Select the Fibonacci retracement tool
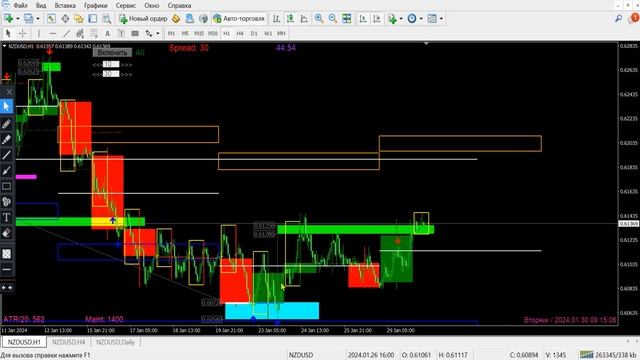Viewport: 640px width, 360px height. click(x=94, y=33)
